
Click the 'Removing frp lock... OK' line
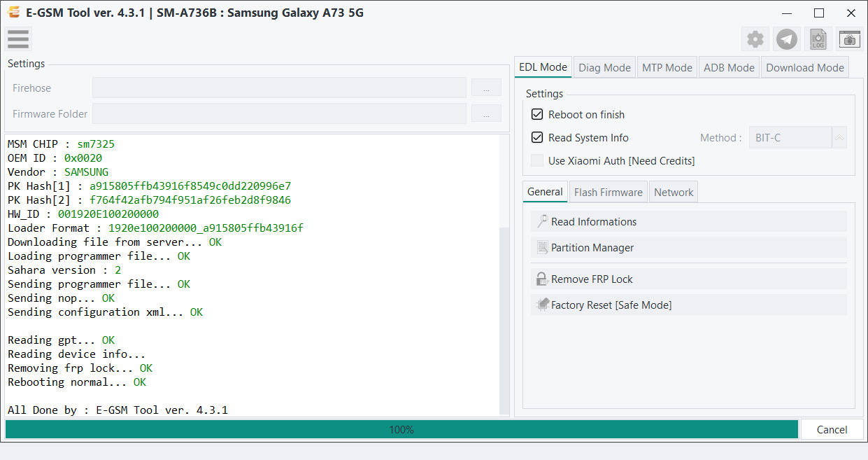pyautogui.click(x=80, y=368)
